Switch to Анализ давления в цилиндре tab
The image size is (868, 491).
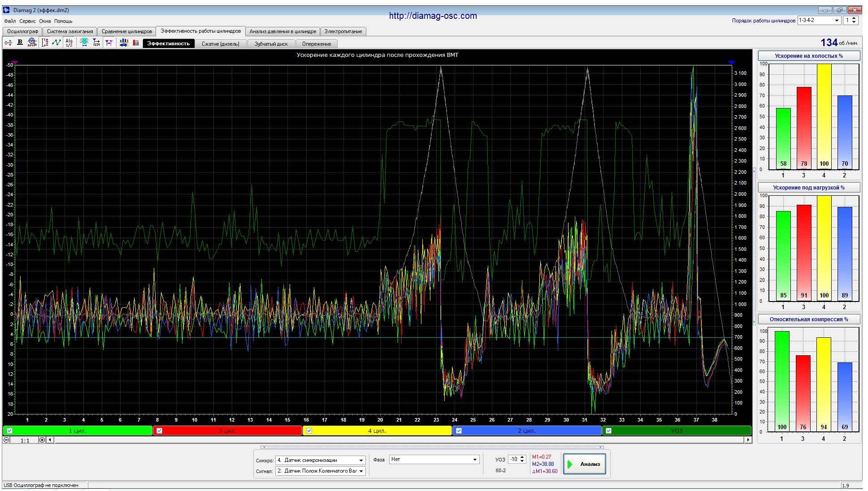[283, 31]
